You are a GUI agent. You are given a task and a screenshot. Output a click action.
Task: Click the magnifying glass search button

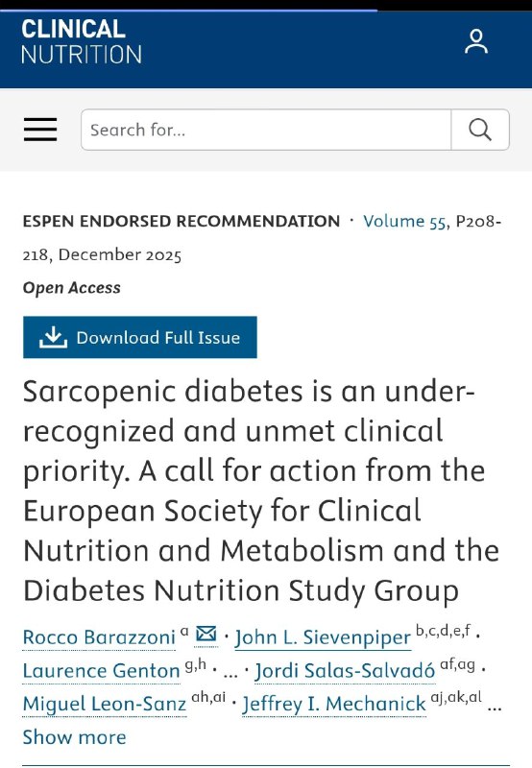click(480, 130)
